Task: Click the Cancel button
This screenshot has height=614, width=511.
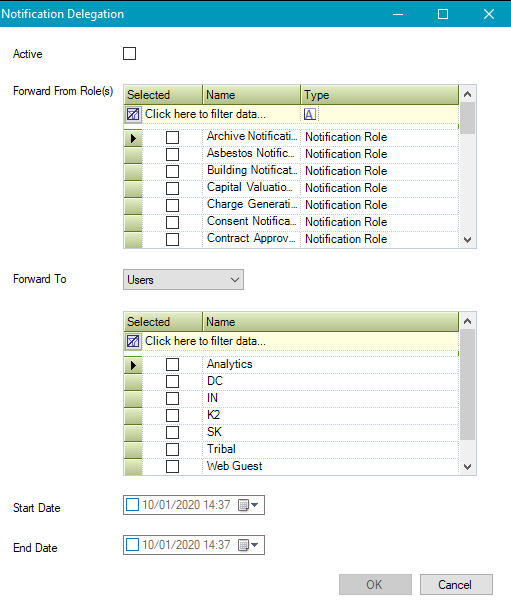Action: [x=456, y=585]
